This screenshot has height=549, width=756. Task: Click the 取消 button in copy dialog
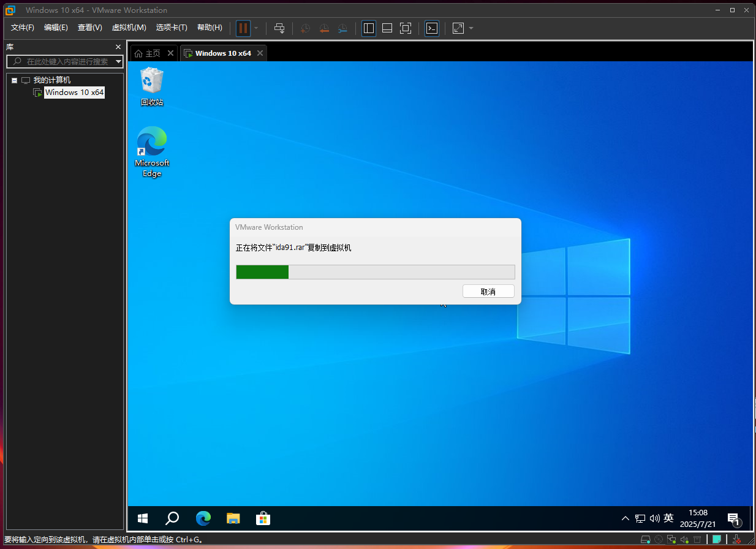(x=488, y=292)
